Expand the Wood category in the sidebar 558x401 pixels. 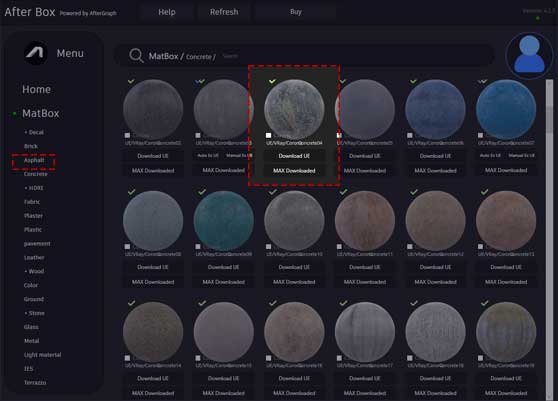[34, 271]
